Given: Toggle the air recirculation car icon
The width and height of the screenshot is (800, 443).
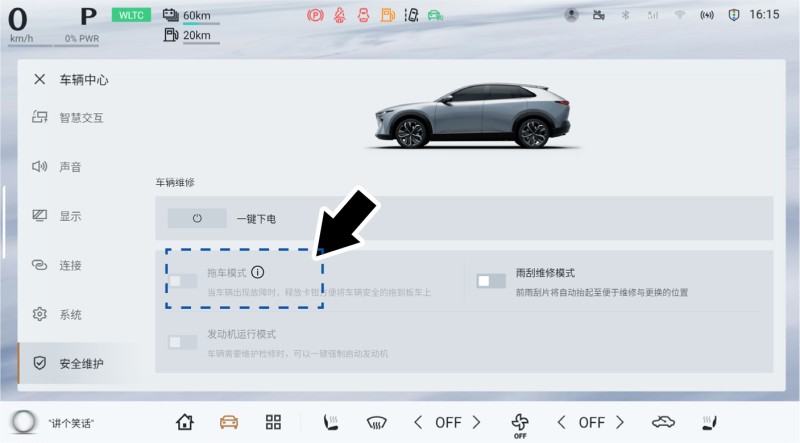Looking at the screenshot, I should click(x=663, y=422).
